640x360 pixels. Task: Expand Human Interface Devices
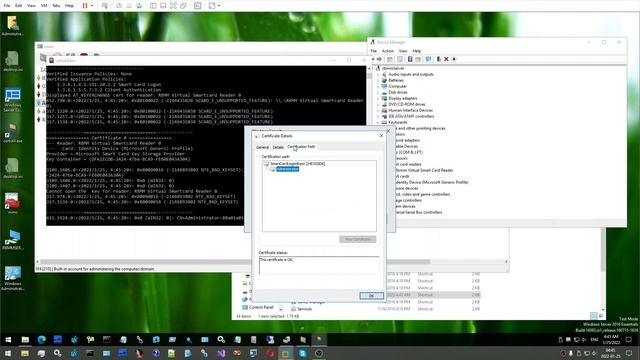point(378,111)
